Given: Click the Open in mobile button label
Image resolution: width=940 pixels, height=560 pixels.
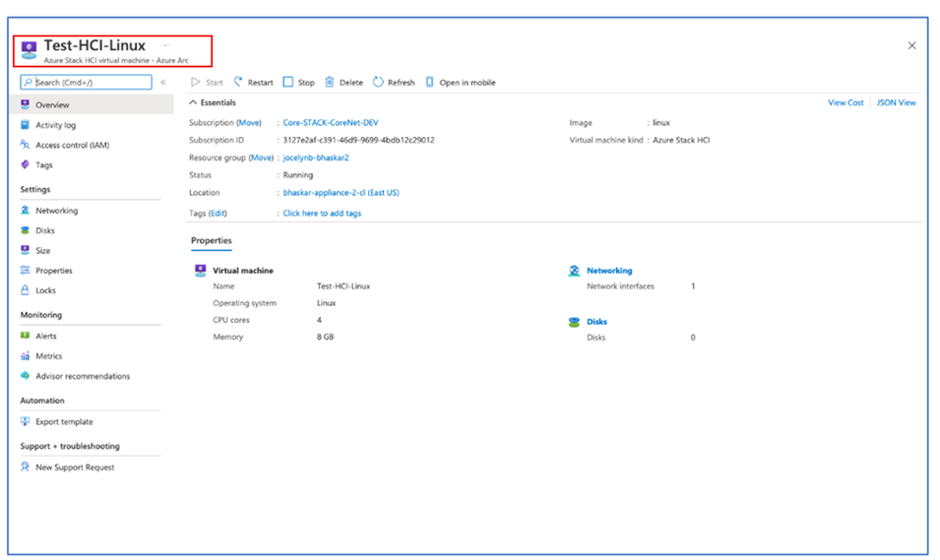Looking at the screenshot, I should pyautogui.click(x=468, y=83).
